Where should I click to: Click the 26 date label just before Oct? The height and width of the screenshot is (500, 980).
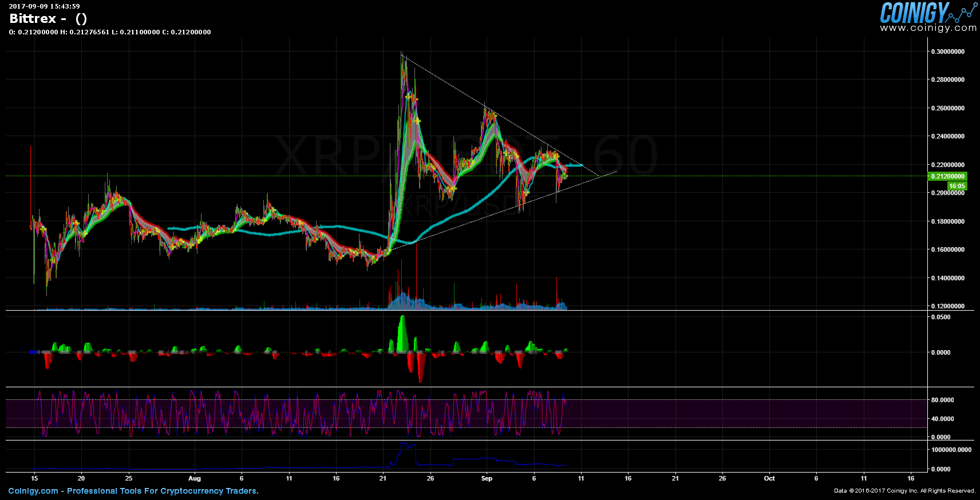[722, 478]
